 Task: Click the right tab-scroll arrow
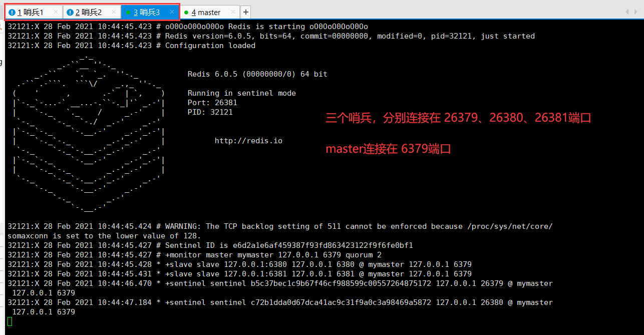click(x=636, y=12)
